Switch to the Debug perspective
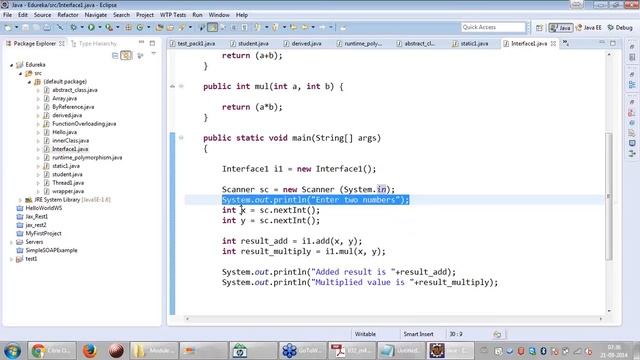 (x=620, y=28)
